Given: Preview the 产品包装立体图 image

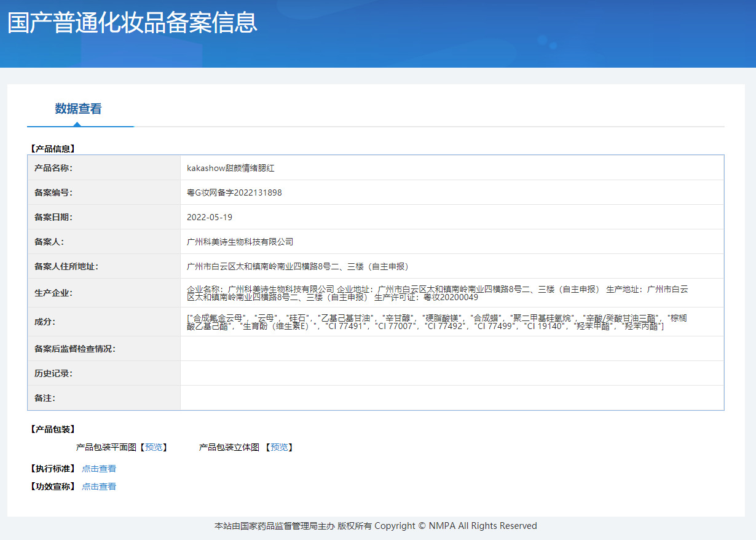Looking at the screenshot, I should tap(279, 447).
